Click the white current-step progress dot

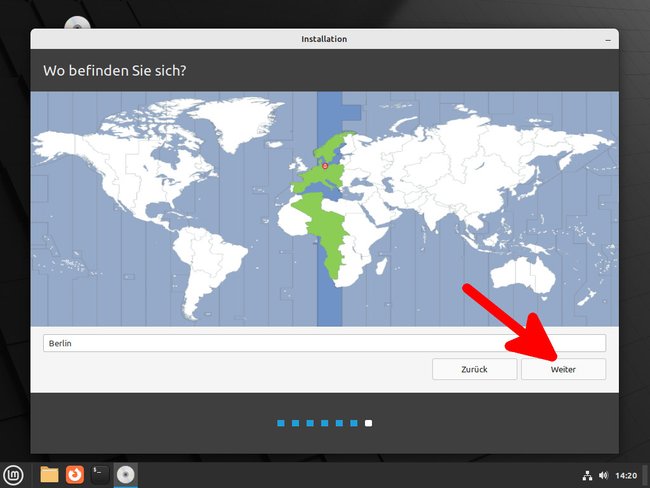[368, 423]
